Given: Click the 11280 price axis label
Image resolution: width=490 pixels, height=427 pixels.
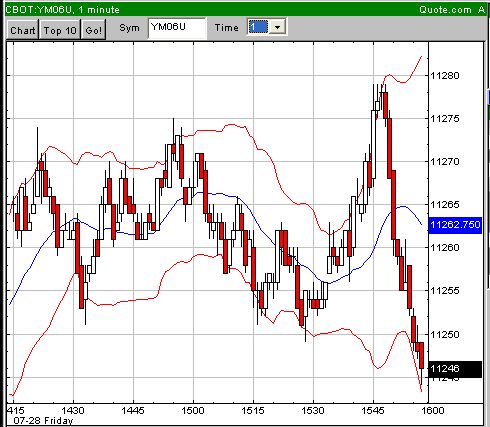Looking at the screenshot, I should [x=445, y=76].
